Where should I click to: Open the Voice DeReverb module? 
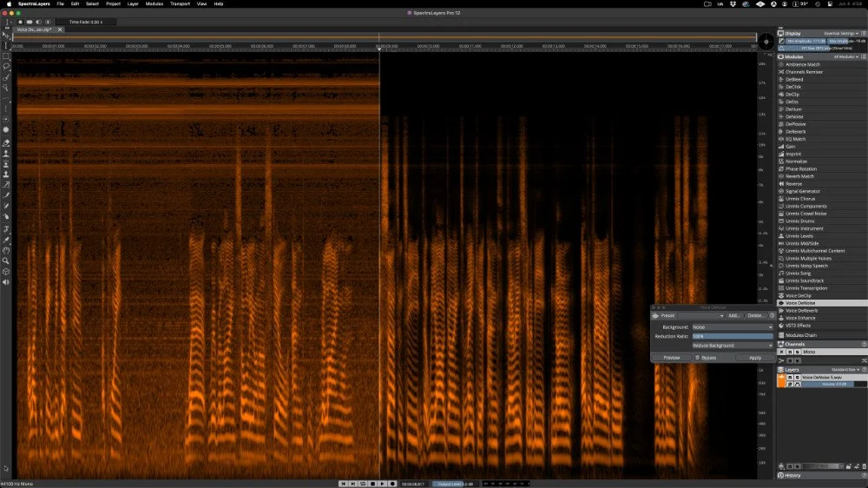tap(801, 311)
